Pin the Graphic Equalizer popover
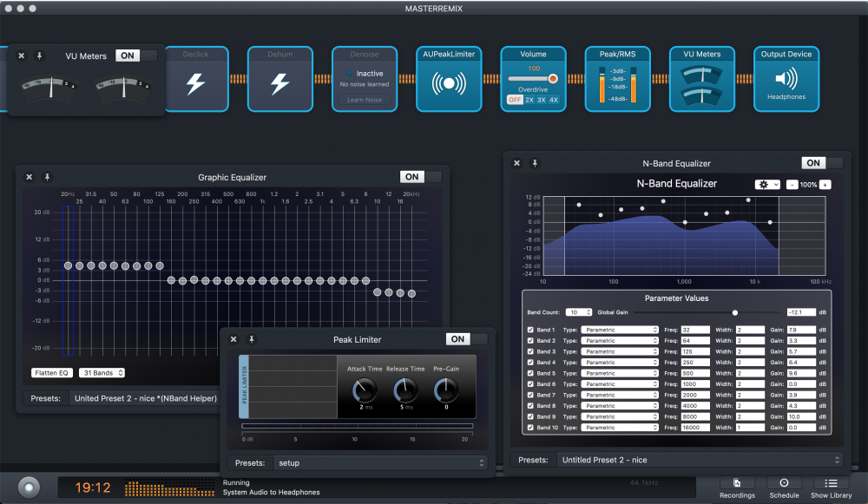868x504 pixels. click(47, 177)
